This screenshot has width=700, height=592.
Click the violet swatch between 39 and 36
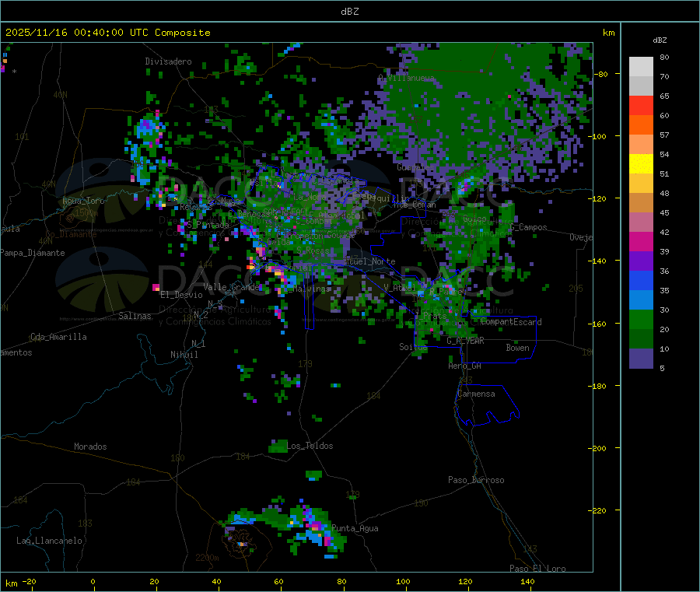641,261
